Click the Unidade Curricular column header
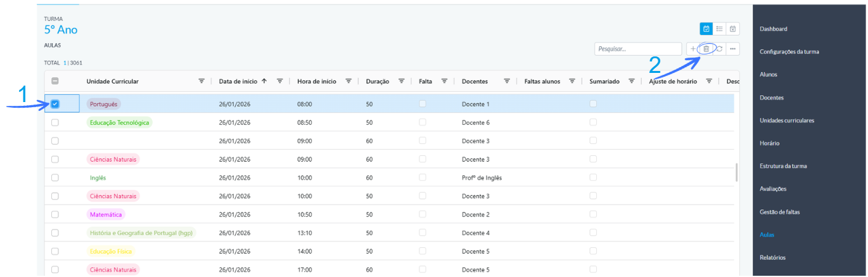Image resolution: width=868 pixels, height=277 pixels. [x=112, y=81]
